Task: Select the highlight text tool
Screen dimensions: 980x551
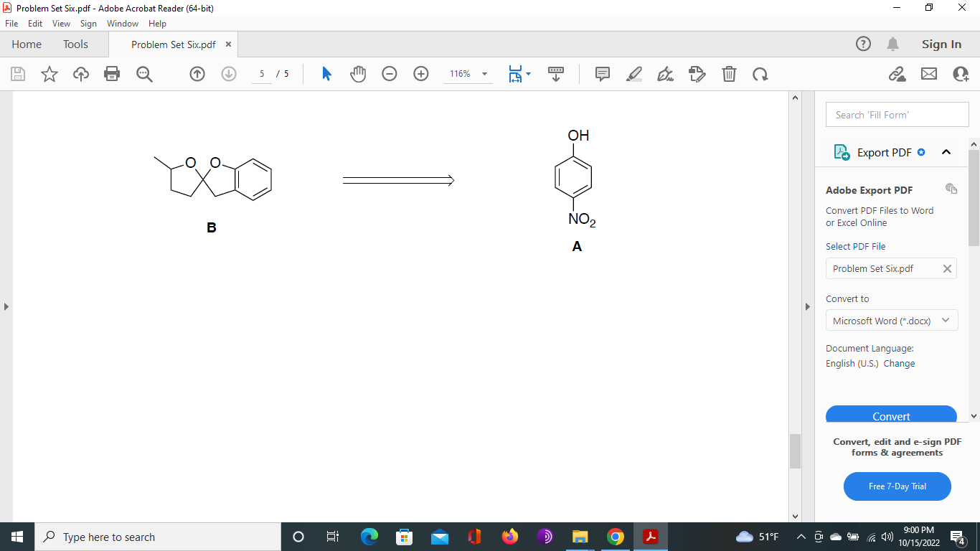Action: tap(634, 74)
